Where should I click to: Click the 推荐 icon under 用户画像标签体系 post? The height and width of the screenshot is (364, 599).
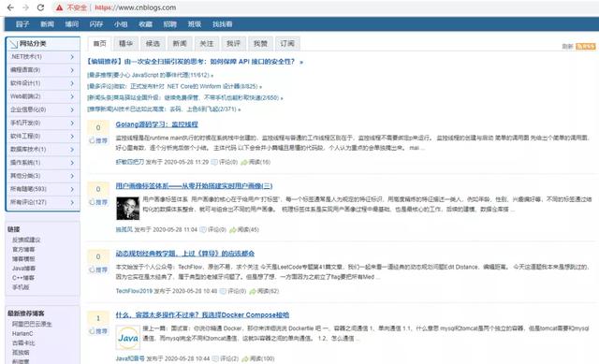tap(98, 202)
